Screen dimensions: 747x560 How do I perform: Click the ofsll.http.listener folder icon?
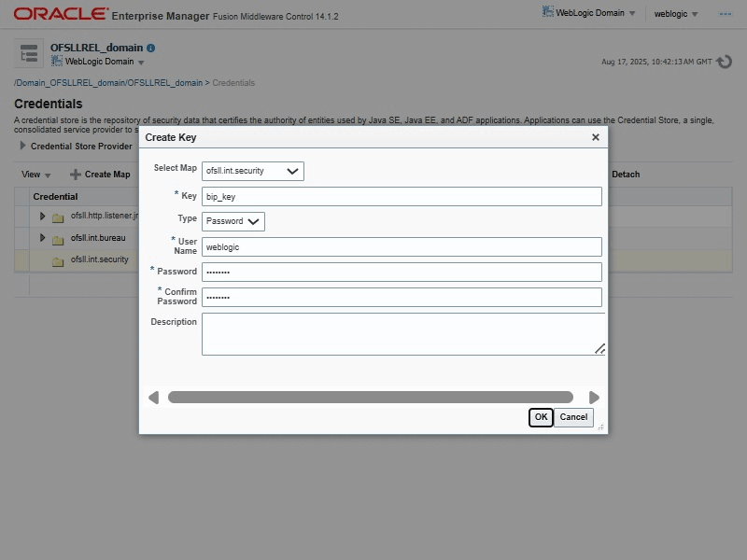[58, 218]
